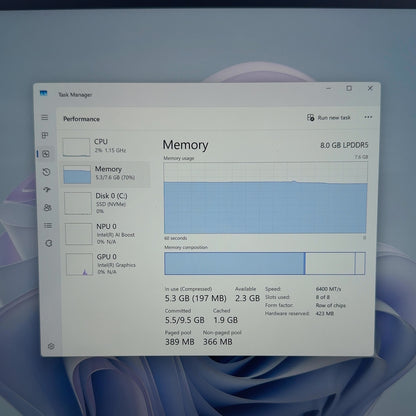Close the Task Manager window

[370, 88]
